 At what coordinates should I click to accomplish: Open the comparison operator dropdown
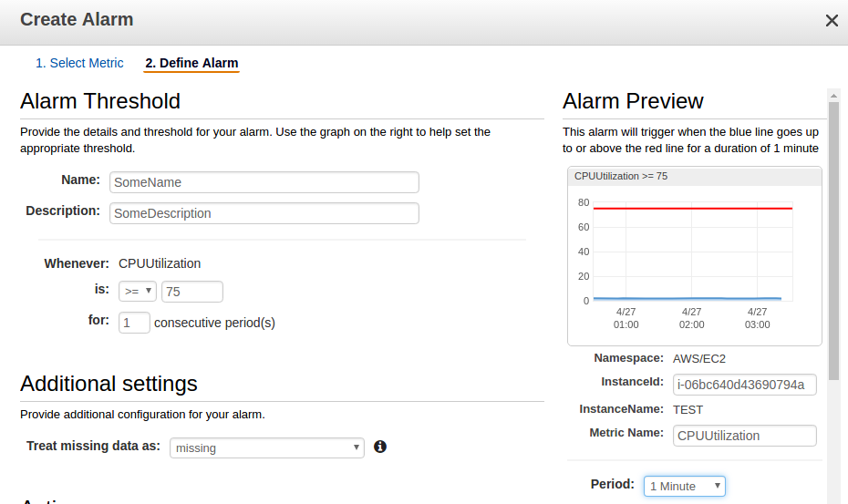coord(138,292)
